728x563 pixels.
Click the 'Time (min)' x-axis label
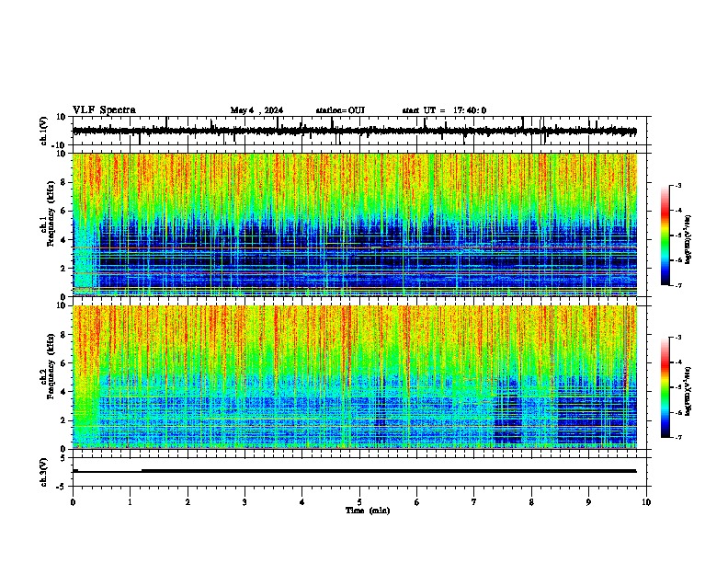(368, 511)
